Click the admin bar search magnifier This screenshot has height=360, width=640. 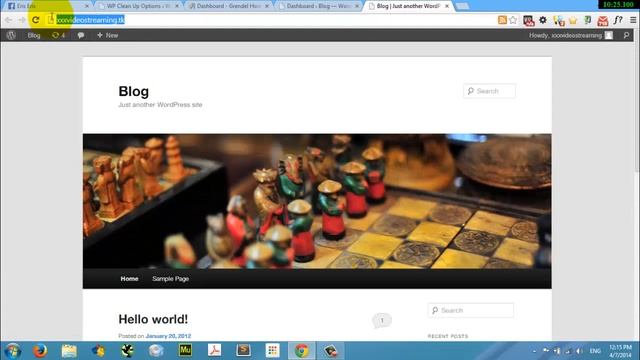(x=626, y=35)
